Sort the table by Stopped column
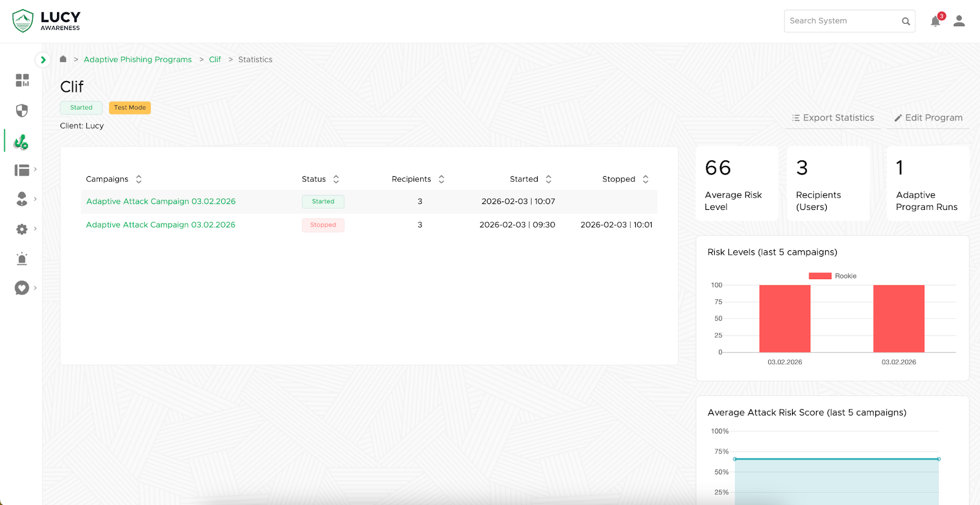The height and width of the screenshot is (505, 980). [x=645, y=179]
